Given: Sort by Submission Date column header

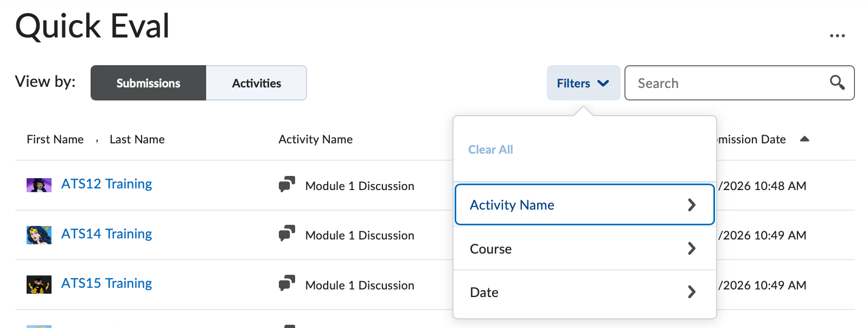Looking at the screenshot, I should click(751, 140).
